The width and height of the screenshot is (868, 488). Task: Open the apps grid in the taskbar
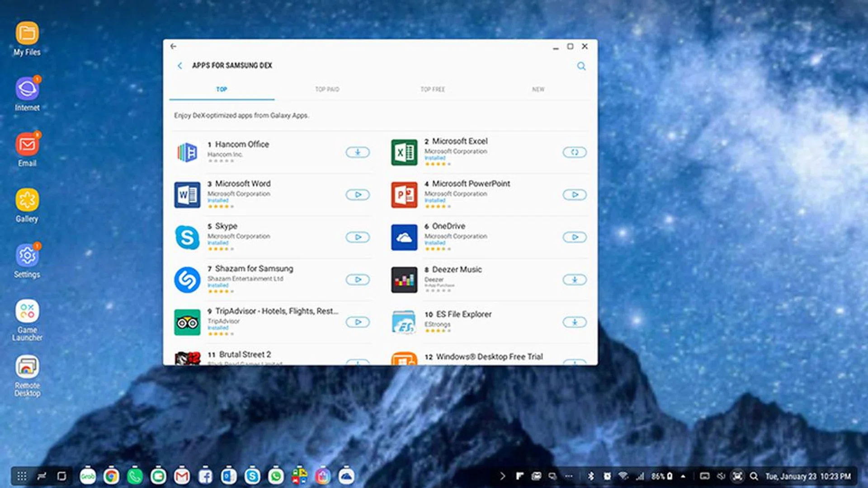22,476
